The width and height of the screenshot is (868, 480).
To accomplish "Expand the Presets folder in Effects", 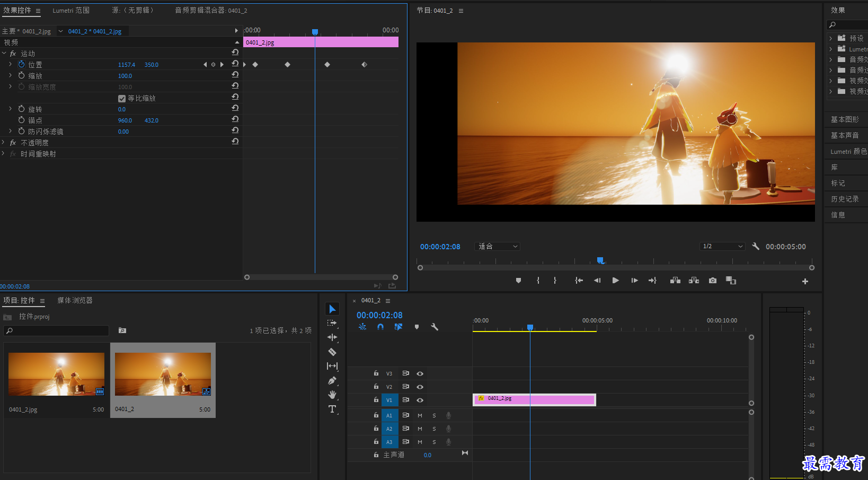I will 831,38.
